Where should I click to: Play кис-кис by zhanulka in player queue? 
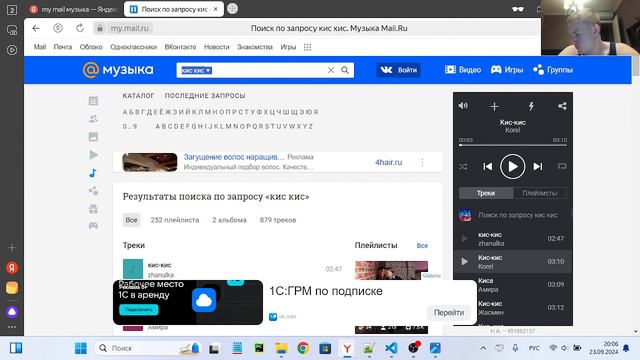(513, 239)
